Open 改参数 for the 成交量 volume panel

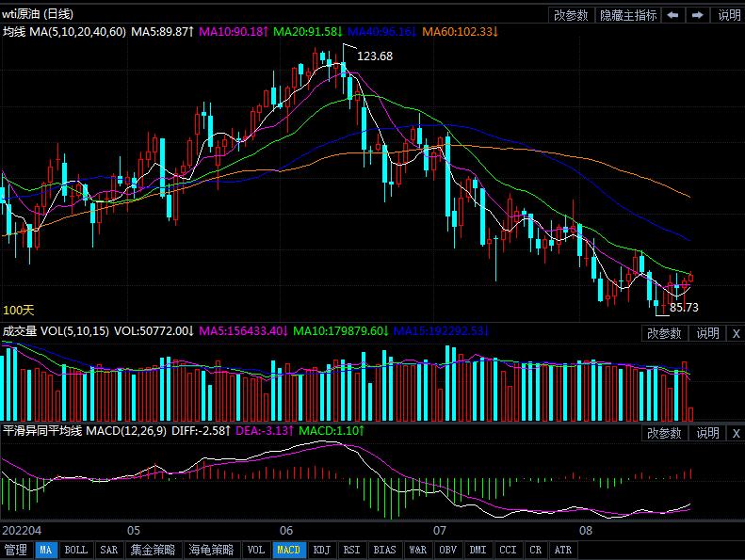(x=665, y=333)
